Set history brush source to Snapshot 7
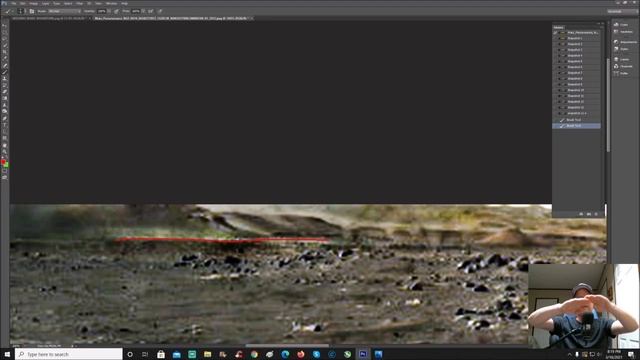 click(x=555, y=73)
